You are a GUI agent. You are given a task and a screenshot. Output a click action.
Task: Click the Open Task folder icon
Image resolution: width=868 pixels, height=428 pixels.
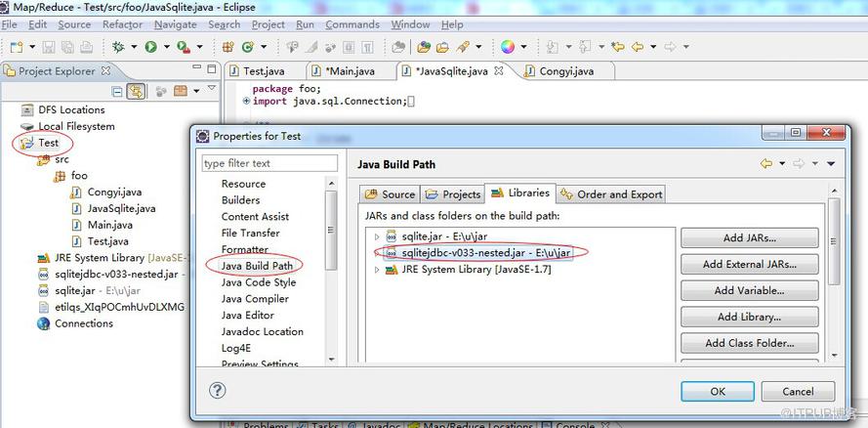pos(442,47)
